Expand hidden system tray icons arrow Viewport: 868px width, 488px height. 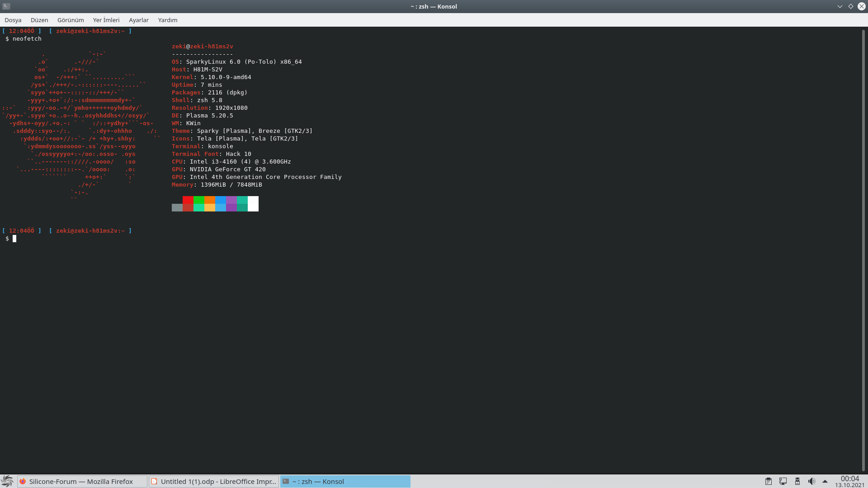pos(825,481)
